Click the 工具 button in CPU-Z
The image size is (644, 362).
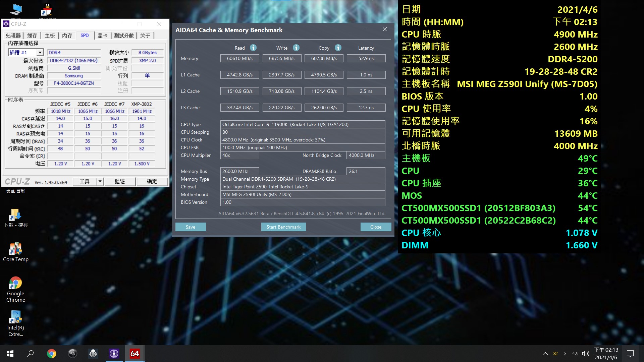click(85, 181)
